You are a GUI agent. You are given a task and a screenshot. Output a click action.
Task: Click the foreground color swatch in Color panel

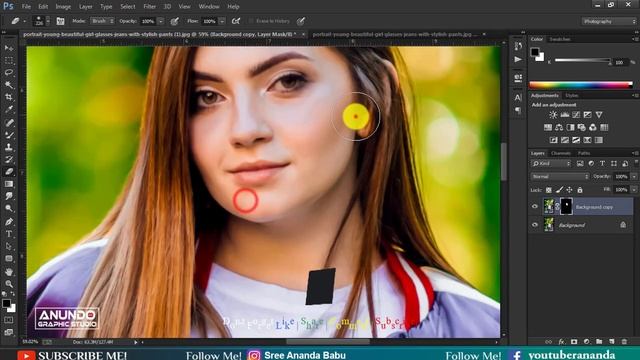[x=535, y=52]
